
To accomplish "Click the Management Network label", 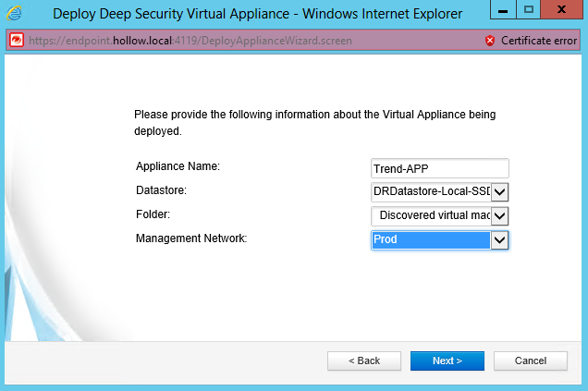I will coord(191,238).
